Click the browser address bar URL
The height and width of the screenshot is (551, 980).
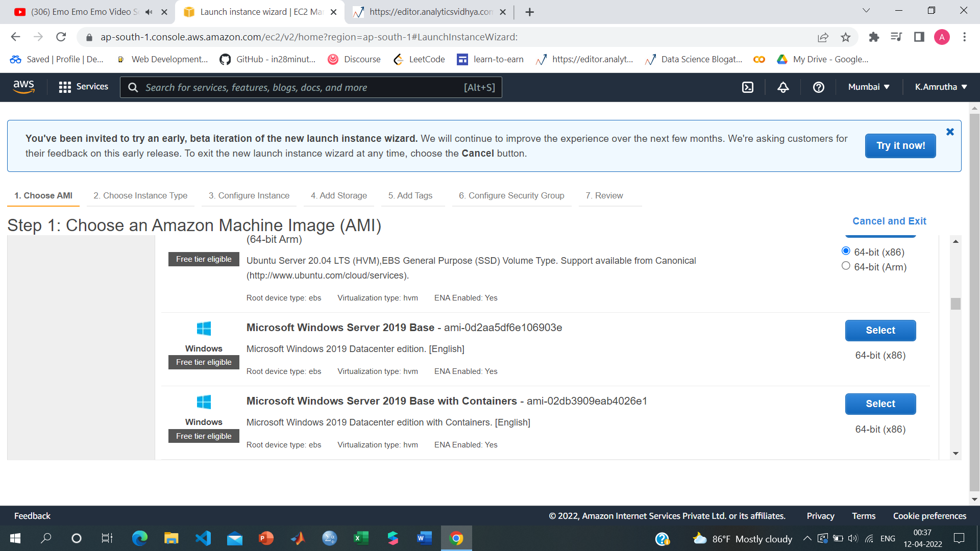[x=309, y=37]
